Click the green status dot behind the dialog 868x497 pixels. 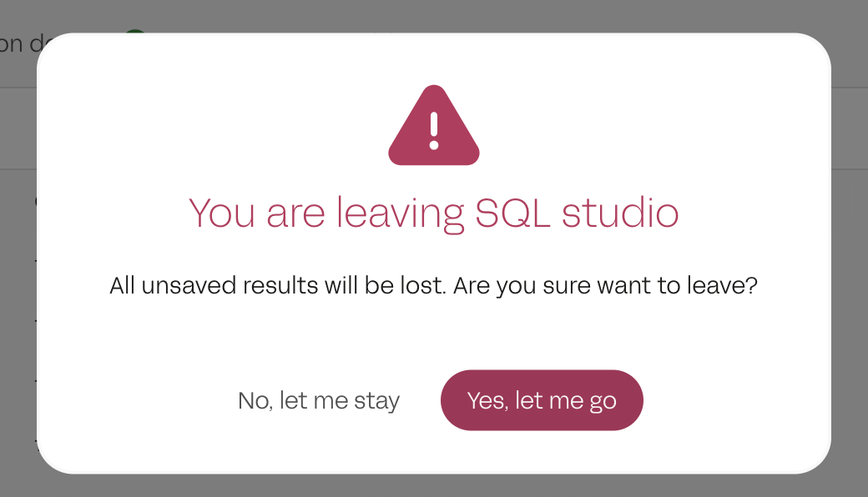[134, 33]
